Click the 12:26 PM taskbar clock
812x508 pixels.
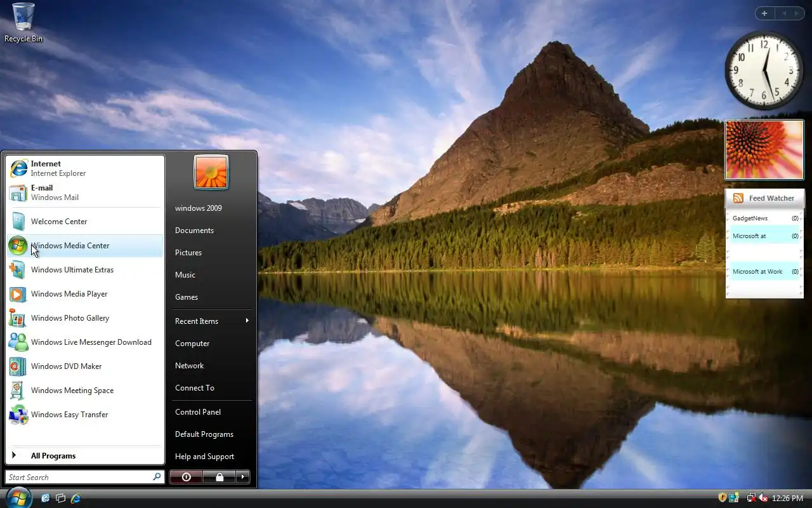coord(787,498)
